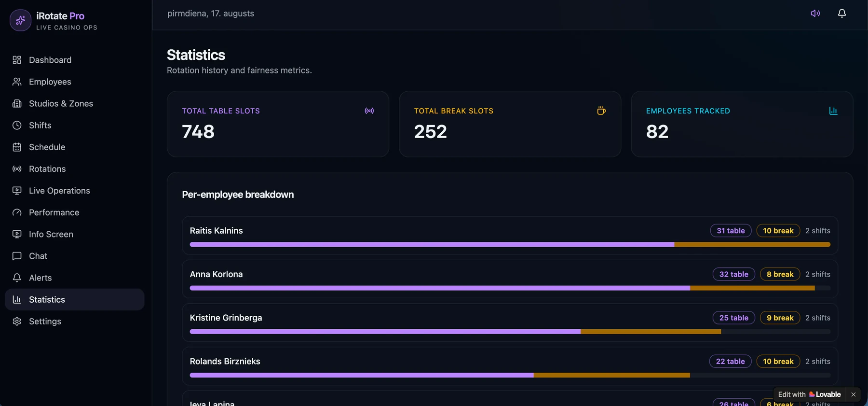Click the bar chart icon on Employees Tracked
This screenshot has width=868, height=406.
pos(833,111)
